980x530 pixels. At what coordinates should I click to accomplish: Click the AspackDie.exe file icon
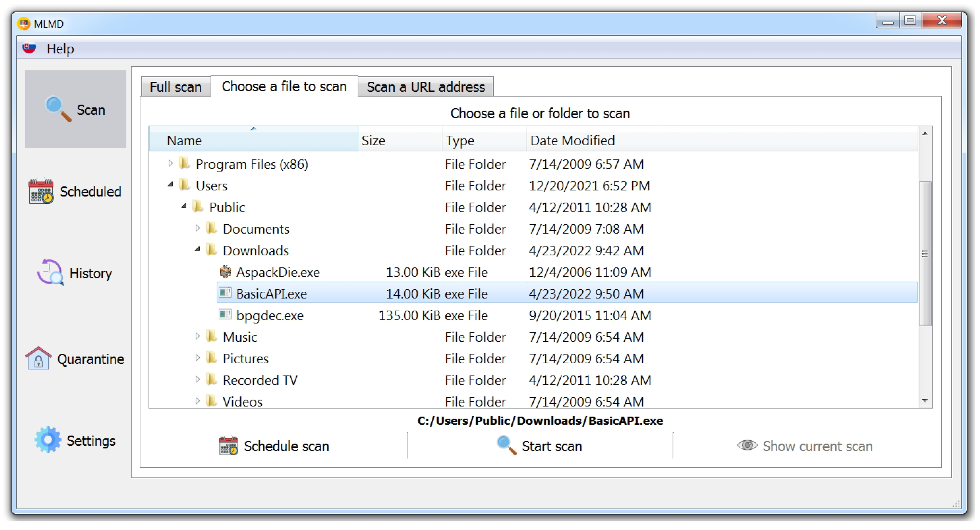pyautogui.click(x=225, y=272)
